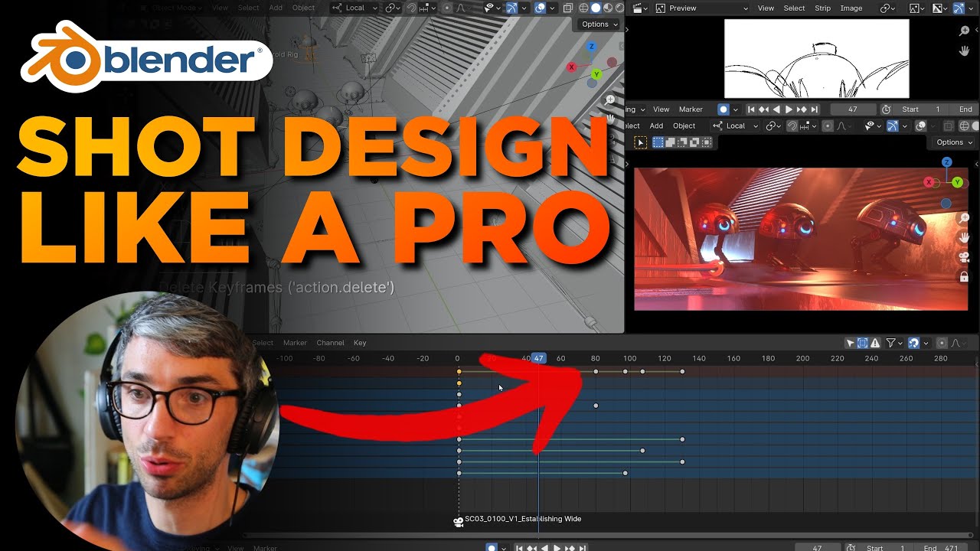
Task: Open the Object menu in the right viewport
Action: point(684,126)
